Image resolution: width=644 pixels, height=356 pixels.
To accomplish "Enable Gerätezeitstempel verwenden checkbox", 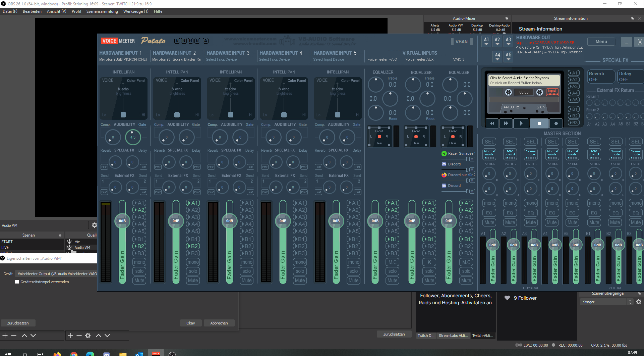I will 17,282.
